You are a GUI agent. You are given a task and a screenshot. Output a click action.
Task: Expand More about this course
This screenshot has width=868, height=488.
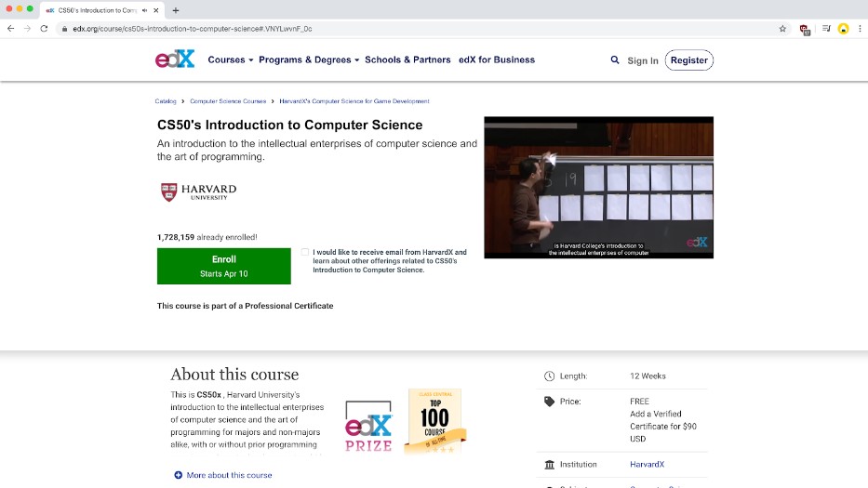[x=229, y=475]
